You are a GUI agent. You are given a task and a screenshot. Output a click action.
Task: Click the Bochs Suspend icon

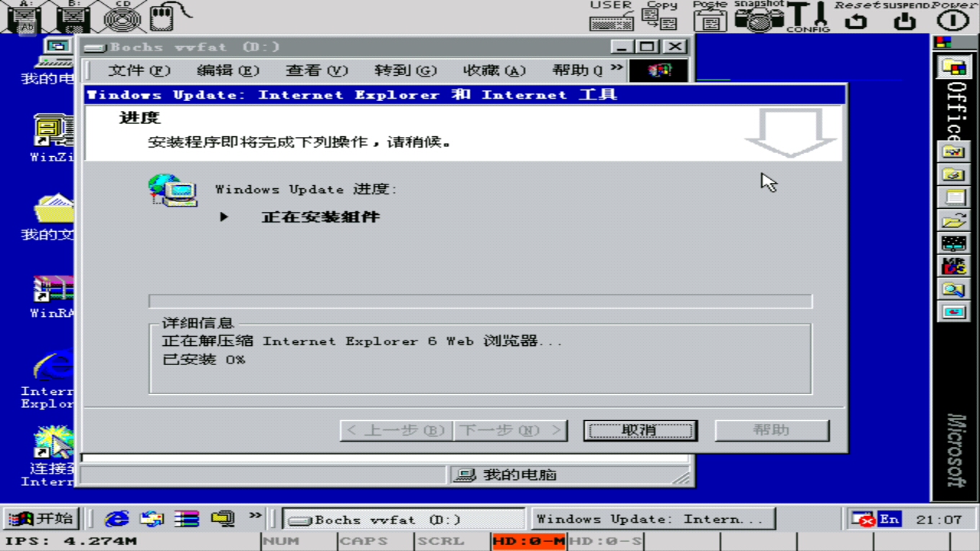906,17
